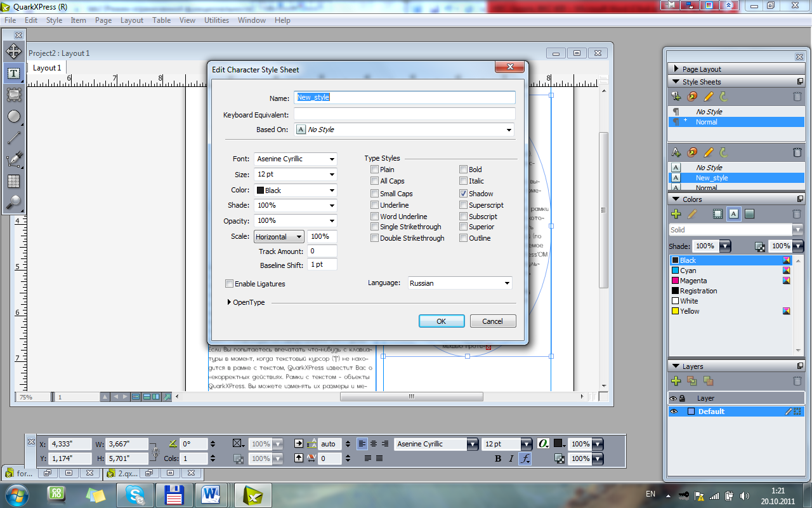Expand the OpenType section
Screen dimensions: 812x508
(x=229, y=302)
